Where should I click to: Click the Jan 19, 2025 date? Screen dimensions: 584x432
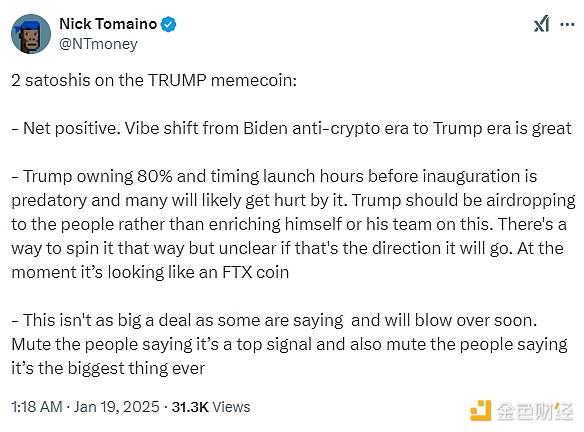tap(117, 407)
